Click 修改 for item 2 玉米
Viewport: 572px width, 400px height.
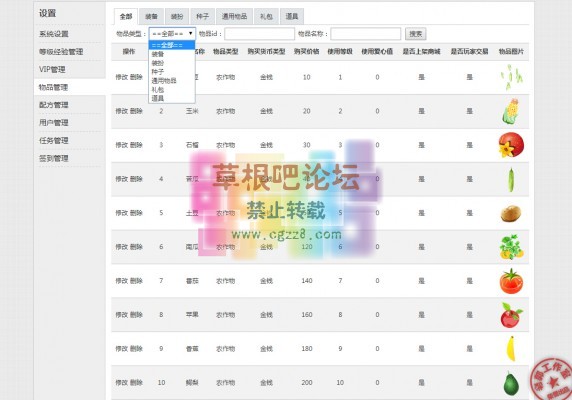(x=121, y=111)
